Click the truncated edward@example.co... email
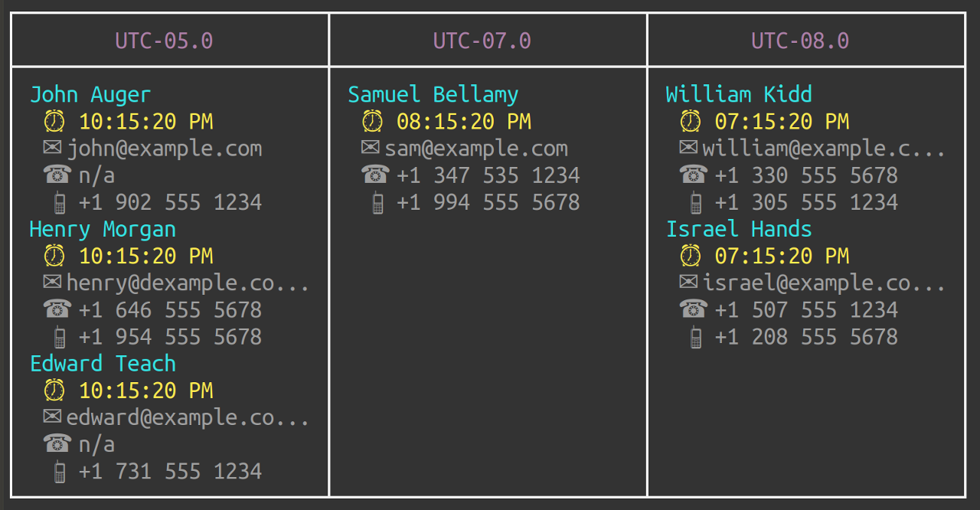This screenshot has height=510, width=980. [x=188, y=417]
